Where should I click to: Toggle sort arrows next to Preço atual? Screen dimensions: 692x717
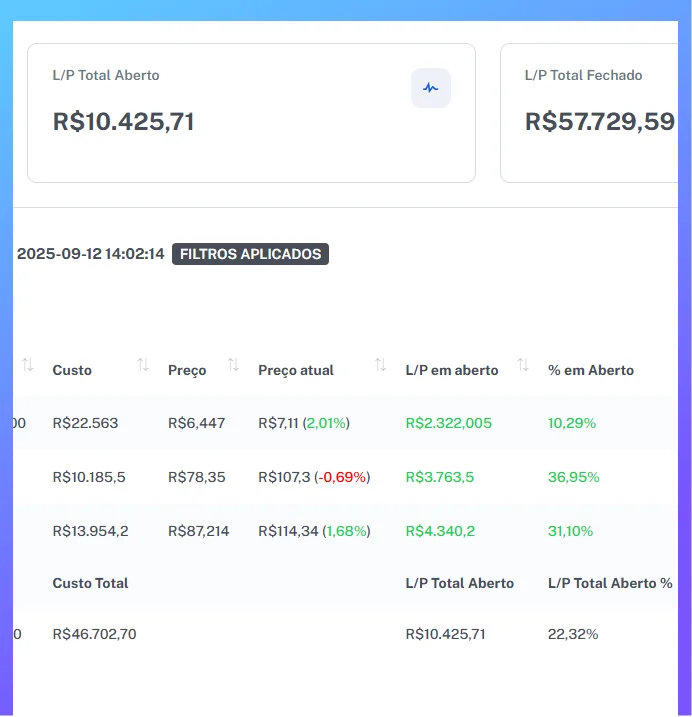[x=380, y=366]
